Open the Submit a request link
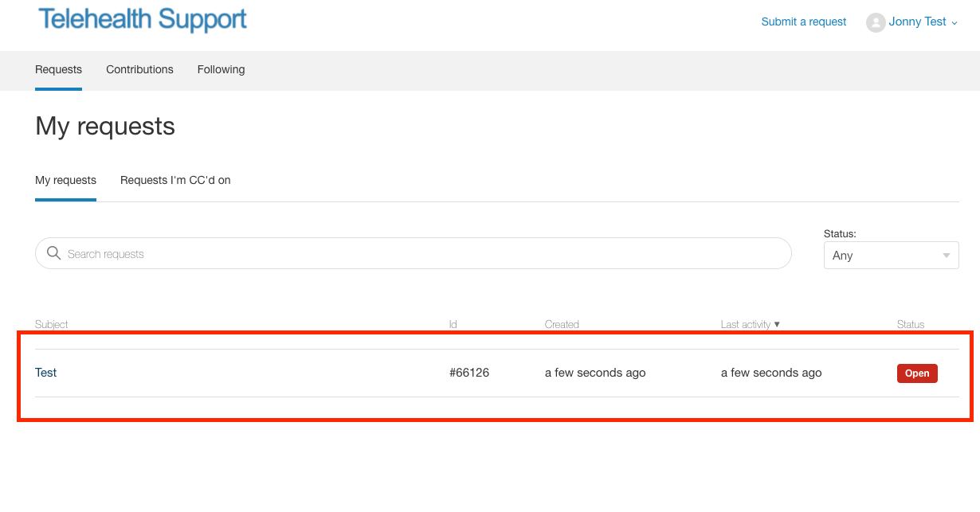Screen dimensions: 980x512 click(803, 21)
